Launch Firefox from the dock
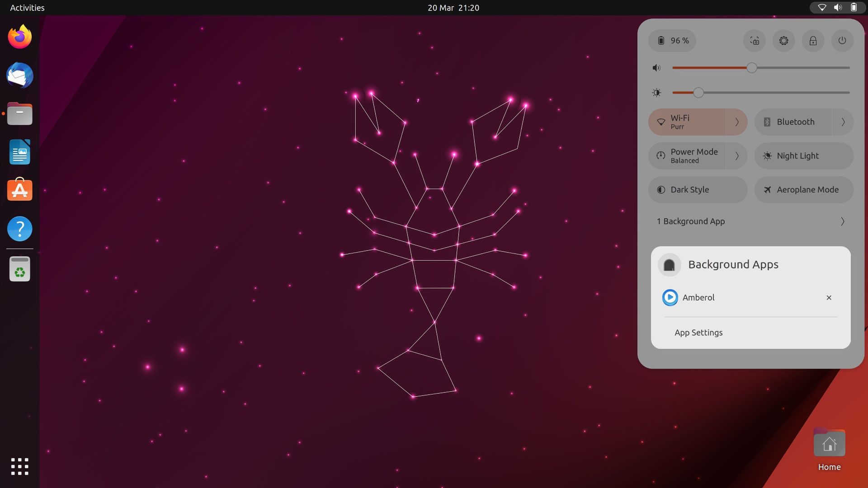Viewport: 868px width, 488px height. (x=19, y=37)
